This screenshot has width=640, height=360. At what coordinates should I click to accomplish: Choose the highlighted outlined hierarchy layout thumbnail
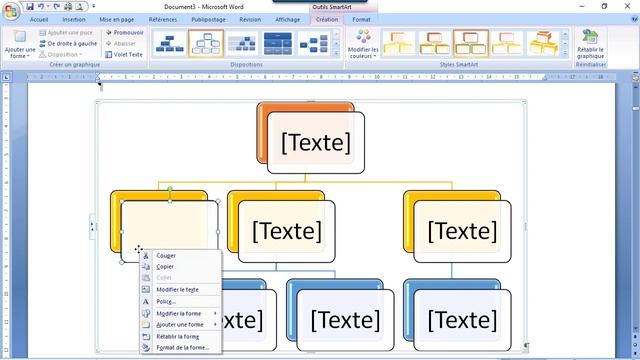click(x=206, y=43)
